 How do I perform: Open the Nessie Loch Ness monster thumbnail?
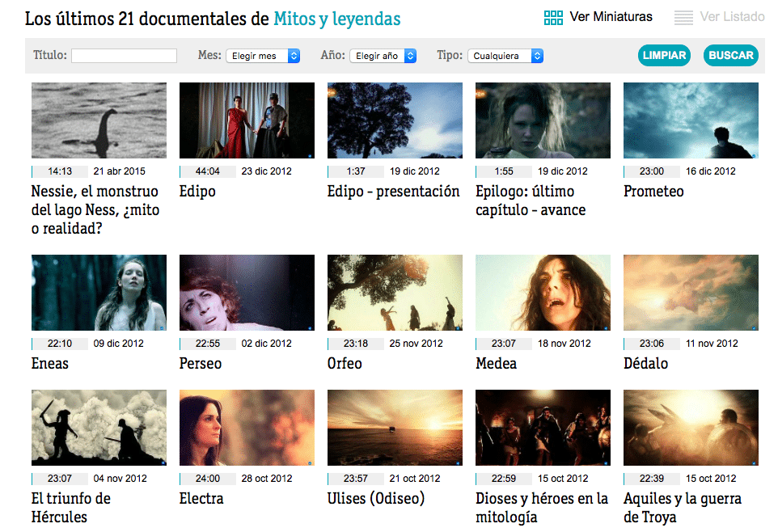[99, 120]
